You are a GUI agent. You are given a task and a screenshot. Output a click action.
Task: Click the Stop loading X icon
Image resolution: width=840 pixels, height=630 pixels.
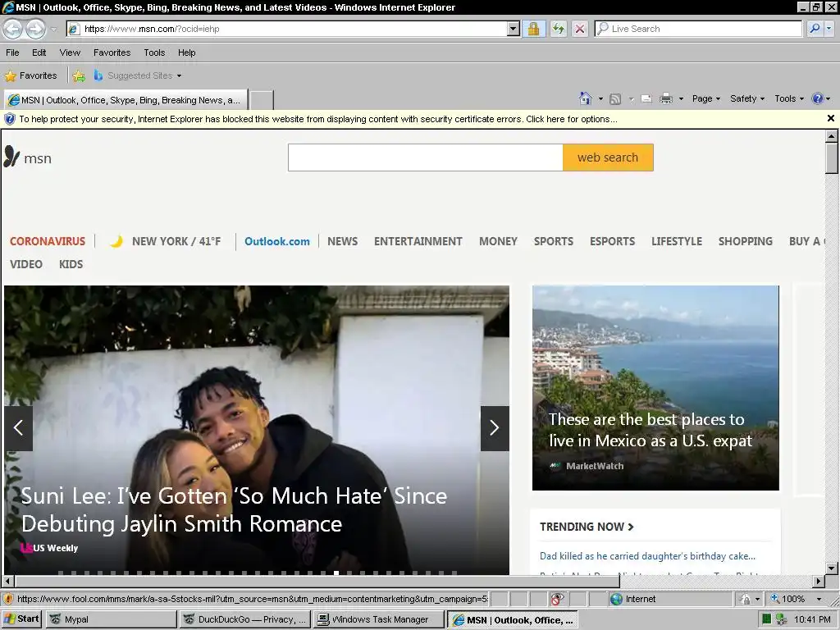click(580, 29)
